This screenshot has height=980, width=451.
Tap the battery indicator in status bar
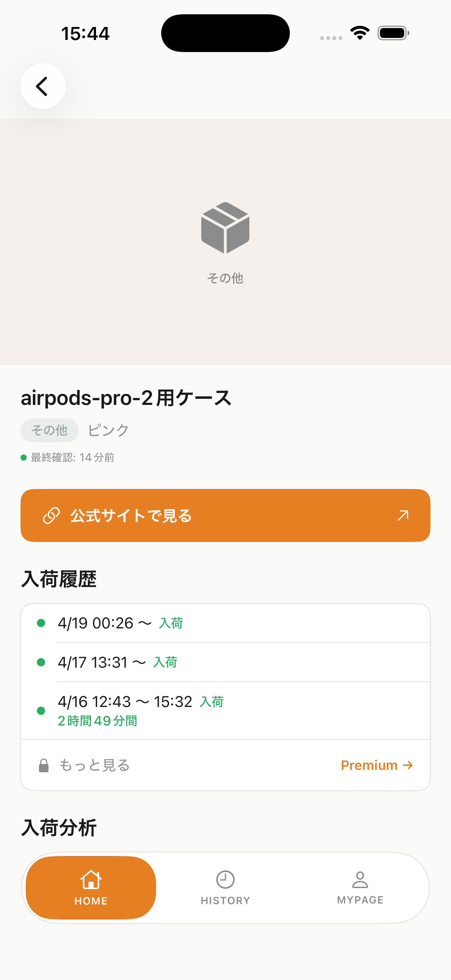pyautogui.click(x=393, y=33)
